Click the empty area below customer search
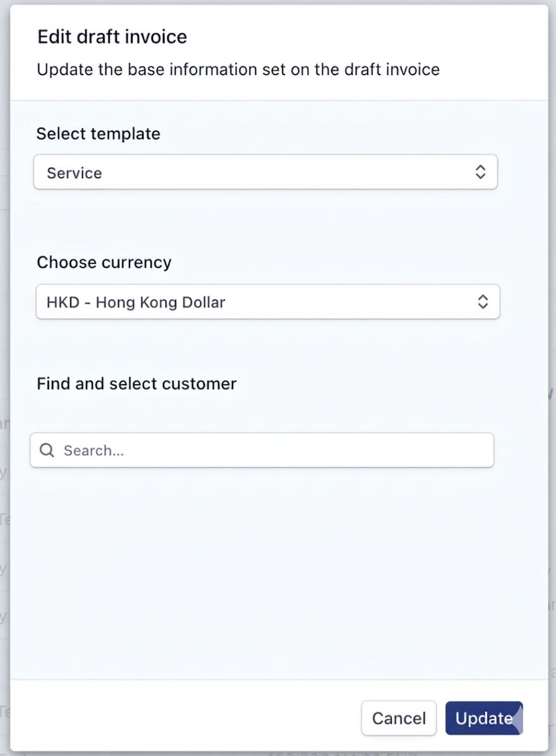This screenshot has height=756, width=556. 265,568
